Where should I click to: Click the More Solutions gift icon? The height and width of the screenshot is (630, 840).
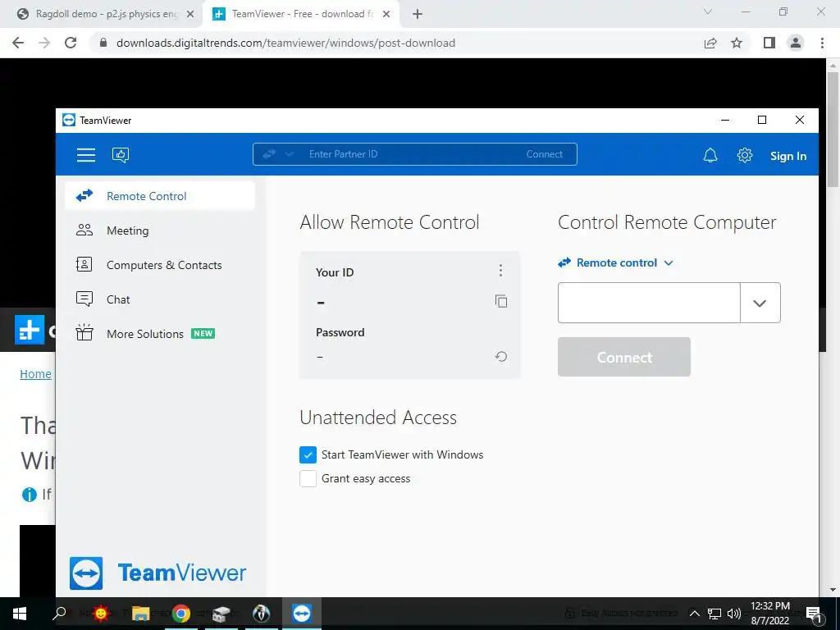tap(84, 333)
